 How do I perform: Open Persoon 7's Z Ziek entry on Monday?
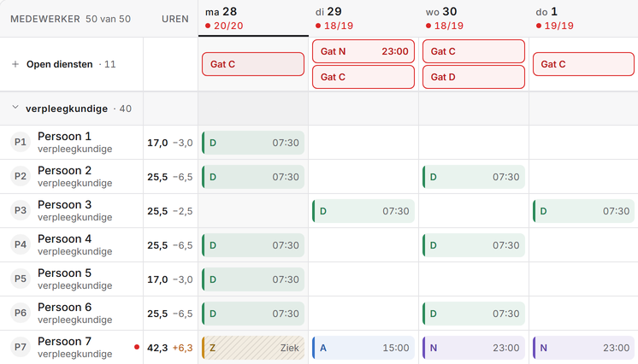tap(253, 348)
